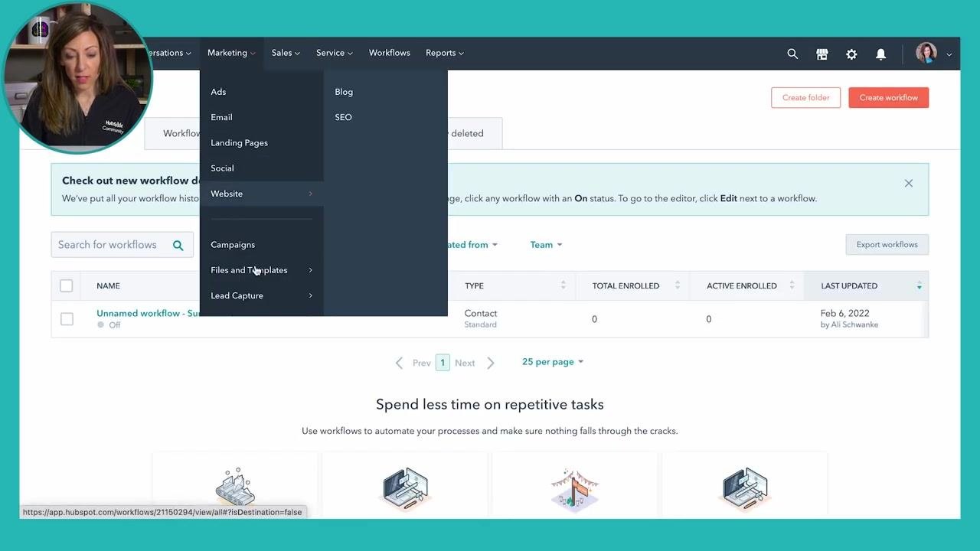This screenshot has height=551, width=980.
Task: Click Workflows in top navigation
Action: [389, 53]
